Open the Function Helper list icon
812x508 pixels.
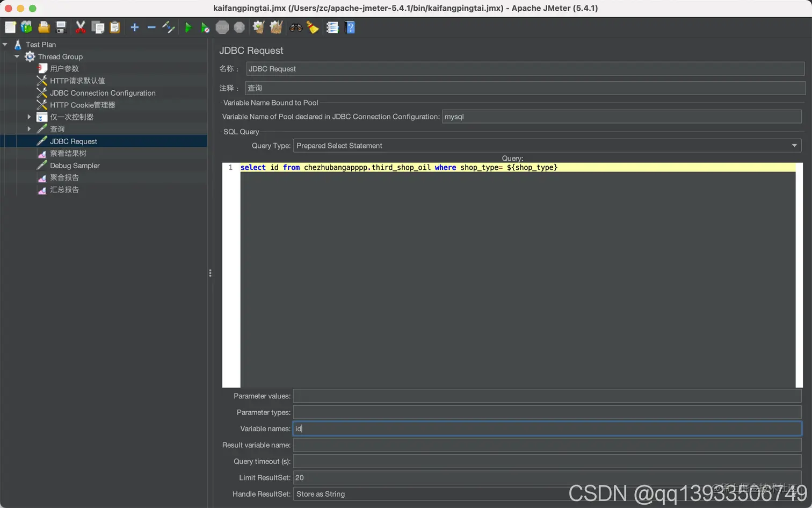(x=332, y=27)
